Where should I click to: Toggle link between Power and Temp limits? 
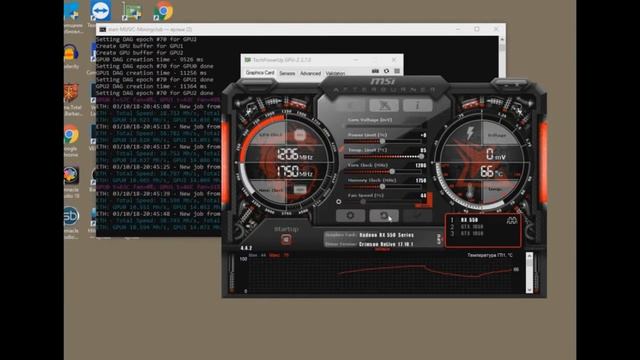(x=341, y=149)
